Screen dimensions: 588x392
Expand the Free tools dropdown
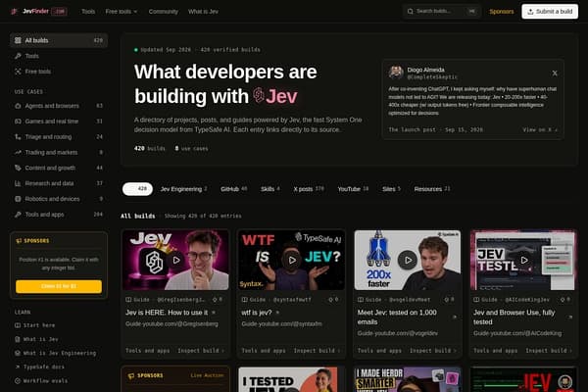[122, 12]
